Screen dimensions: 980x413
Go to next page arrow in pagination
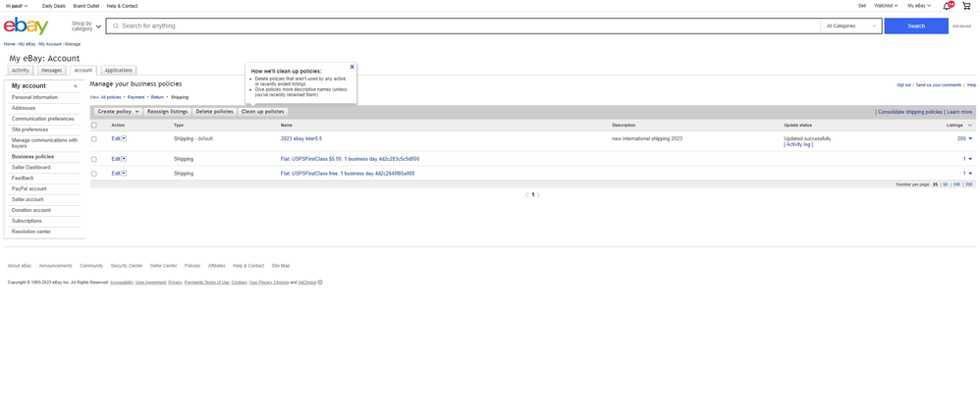(539, 195)
